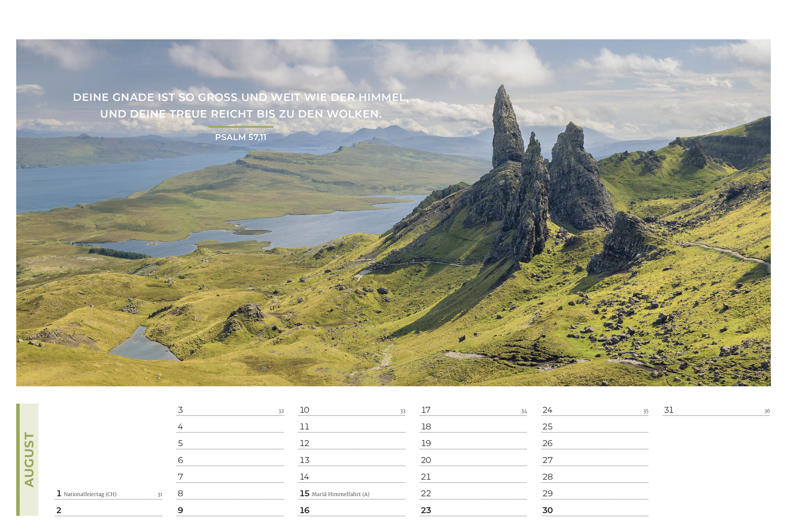The width and height of the screenshot is (787, 532).
Task: Click the date 10
Action: click(305, 410)
